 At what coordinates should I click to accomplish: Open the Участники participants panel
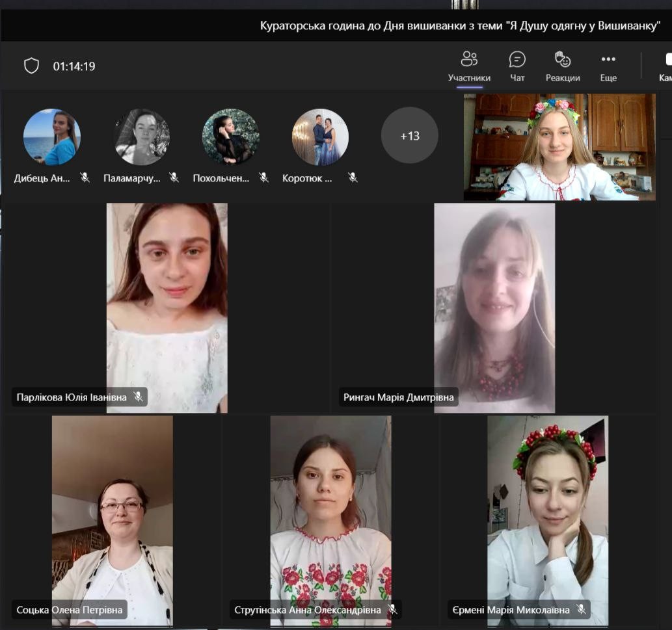click(469, 66)
